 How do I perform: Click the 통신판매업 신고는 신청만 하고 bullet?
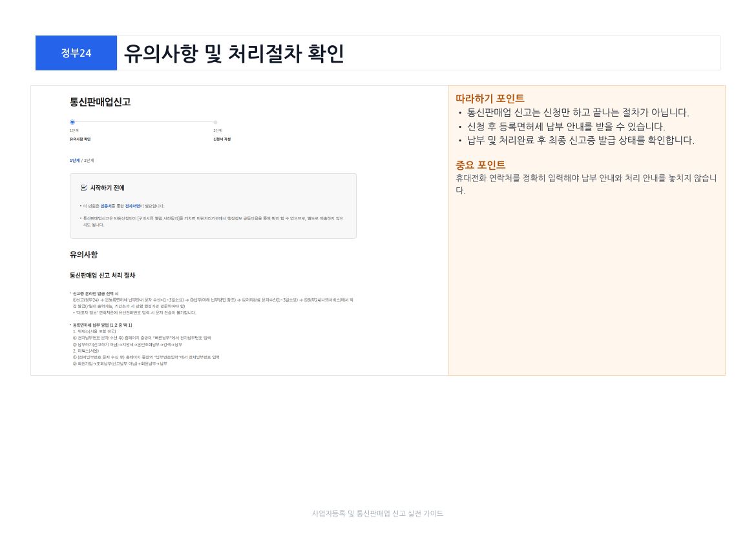(x=578, y=113)
